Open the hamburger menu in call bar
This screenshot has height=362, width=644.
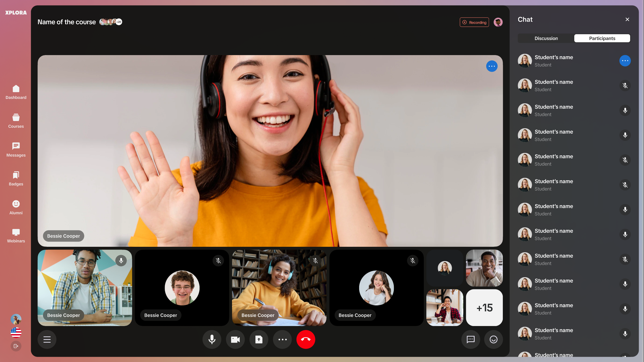[x=47, y=340]
